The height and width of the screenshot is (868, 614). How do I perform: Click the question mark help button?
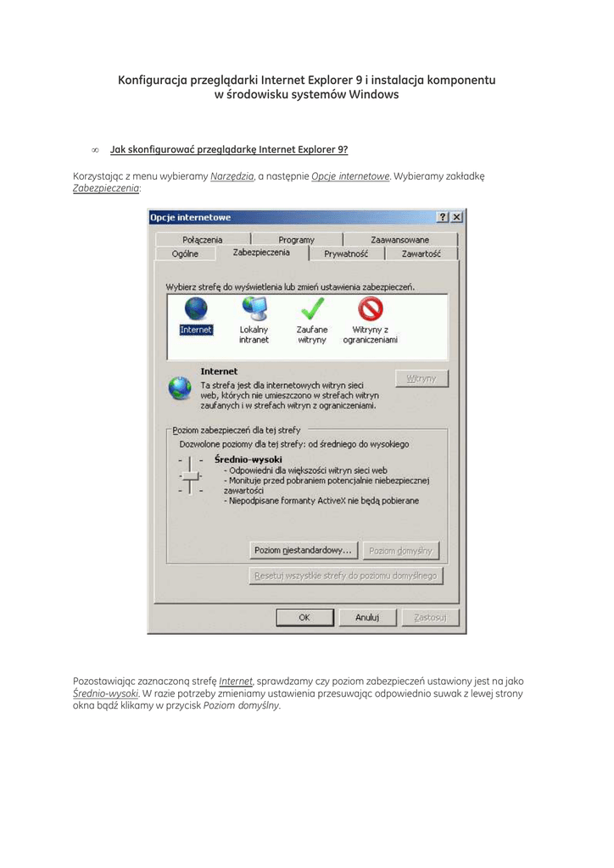443,218
